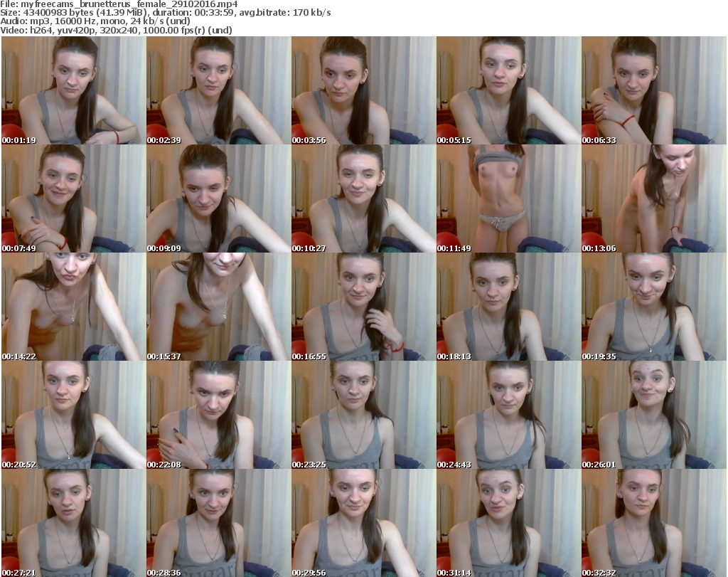Select the frame at 00:02:39
Screen dimensions: 728x577
pyautogui.click(x=218, y=90)
